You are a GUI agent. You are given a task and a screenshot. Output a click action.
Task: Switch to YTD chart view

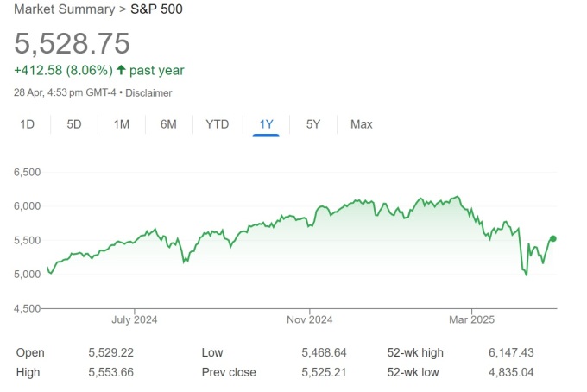pos(218,124)
